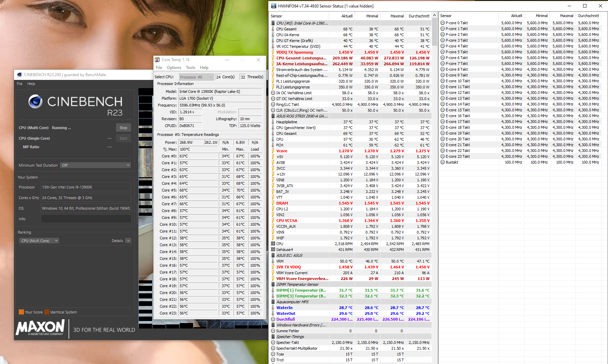Click the fan icon beside CPU 2,518 RPM
608x364 pixels.
click(x=273, y=244)
